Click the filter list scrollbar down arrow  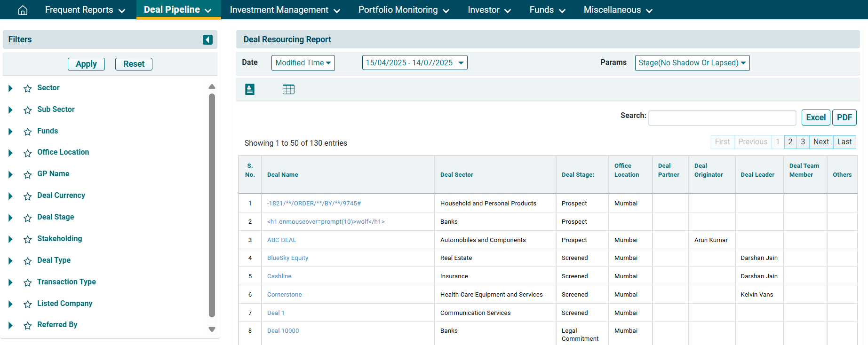(x=212, y=329)
